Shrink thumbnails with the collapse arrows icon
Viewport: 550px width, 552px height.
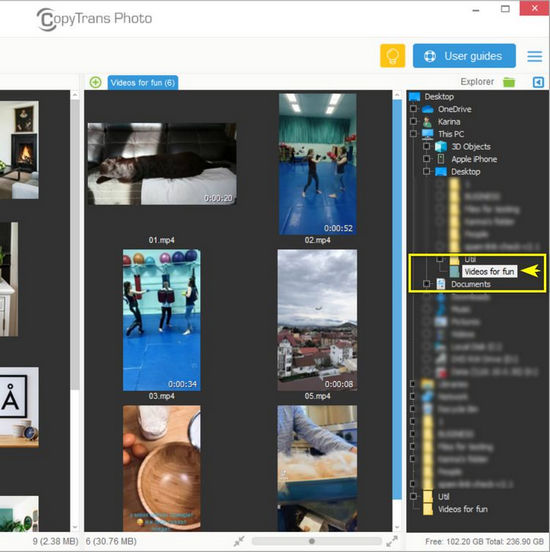[x=239, y=541]
